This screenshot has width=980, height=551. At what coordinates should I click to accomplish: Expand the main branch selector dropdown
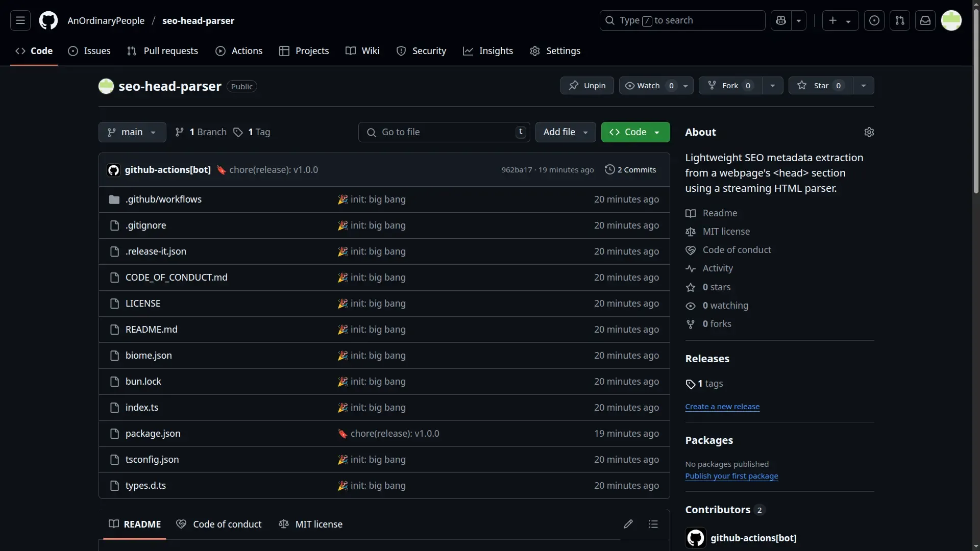coord(132,132)
